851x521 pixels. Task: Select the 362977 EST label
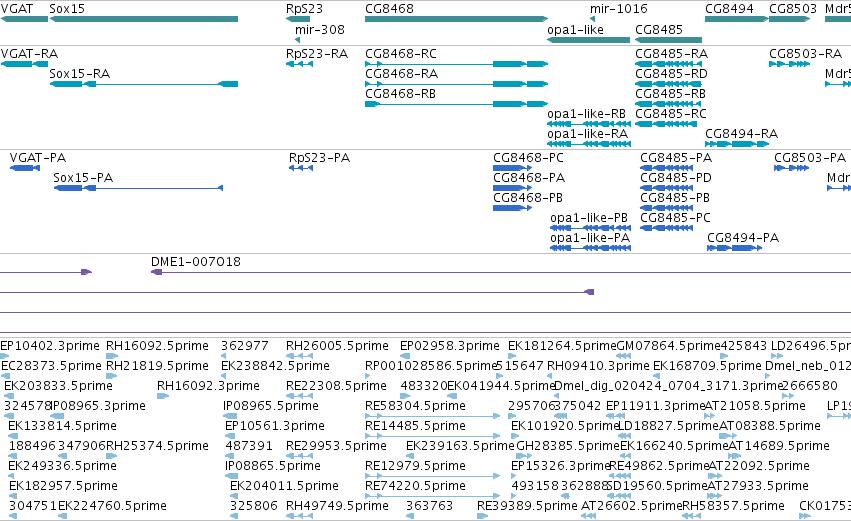click(x=245, y=346)
